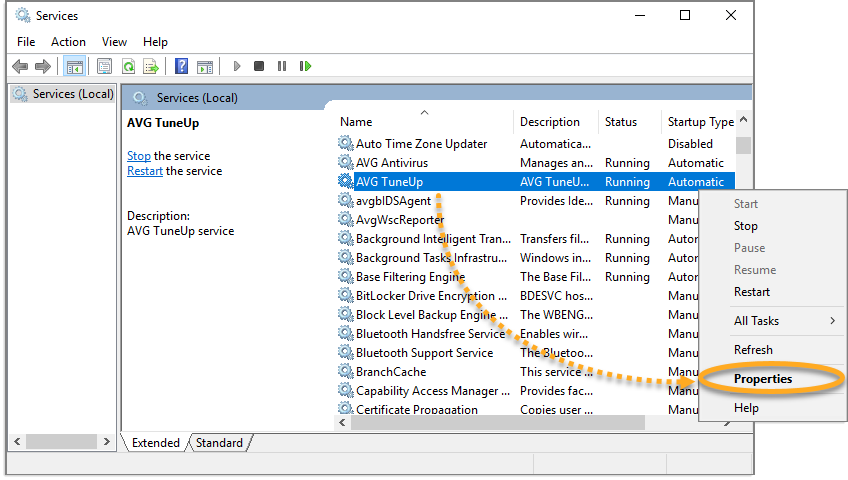Click the AVG Antivirus service name
Image resolution: width=848 pixels, height=480 pixels.
[x=392, y=163]
